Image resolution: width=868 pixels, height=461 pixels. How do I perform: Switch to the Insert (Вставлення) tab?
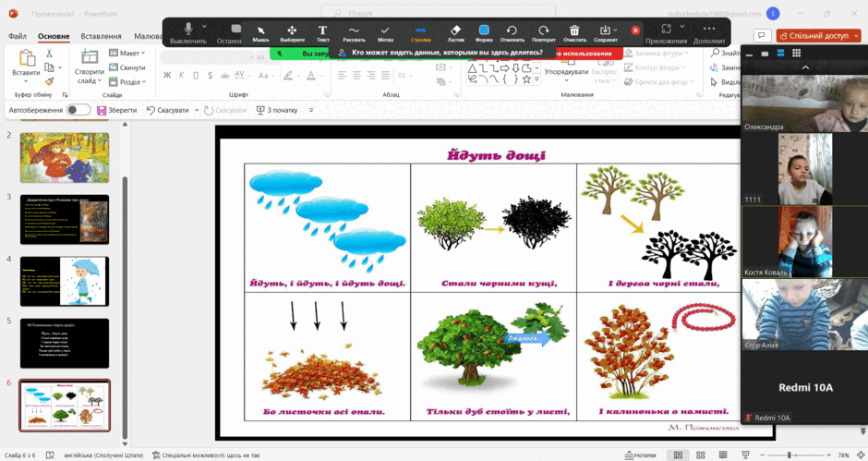coord(101,36)
